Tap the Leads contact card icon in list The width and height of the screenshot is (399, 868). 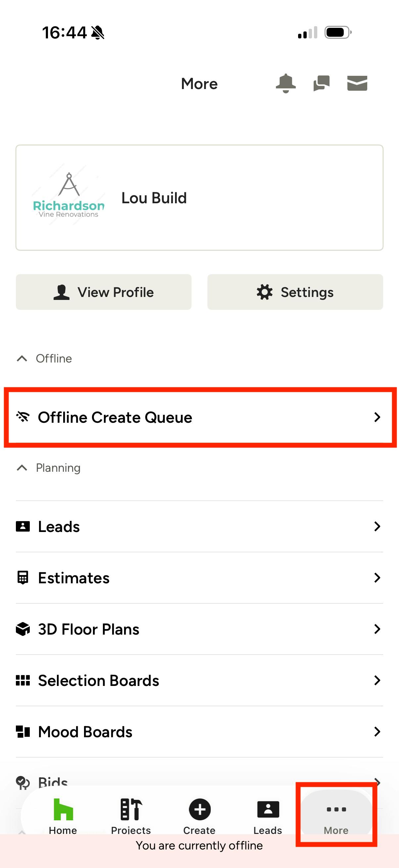pos(23,526)
